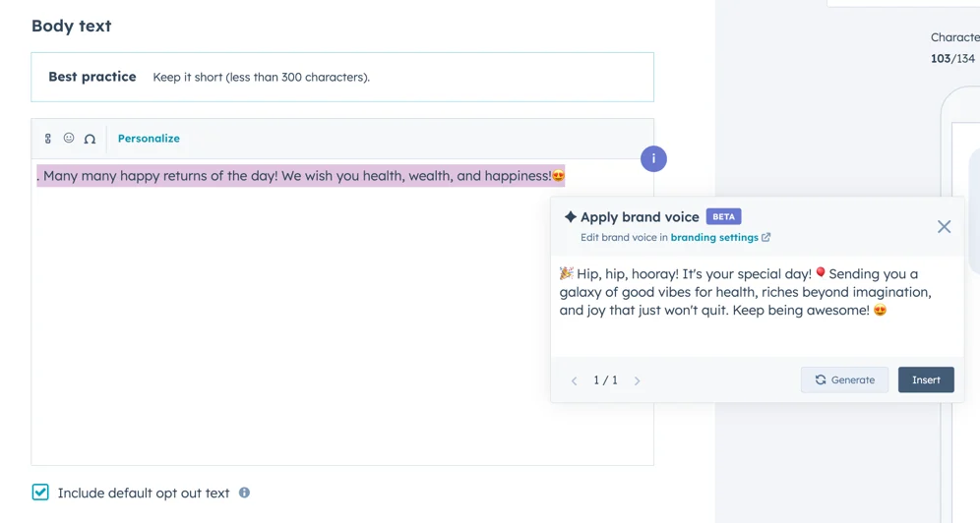Click the insert link icon in editor toolbar
980x523 pixels.
(48, 139)
